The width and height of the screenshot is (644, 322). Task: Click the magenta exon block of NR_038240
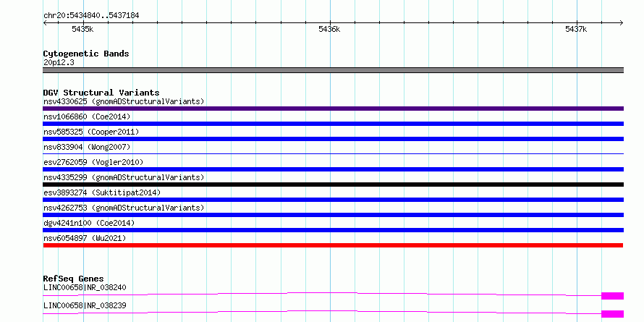tap(612, 296)
